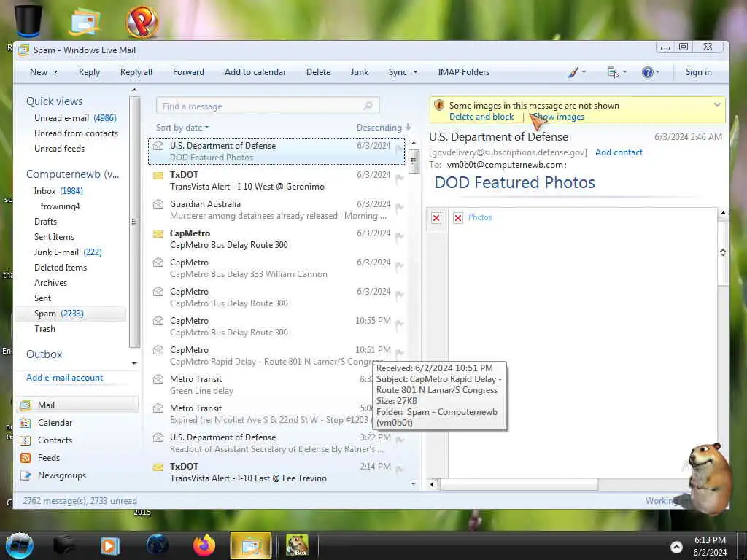
Task: Open the New dropdown arrow
Action: [55, 72]
